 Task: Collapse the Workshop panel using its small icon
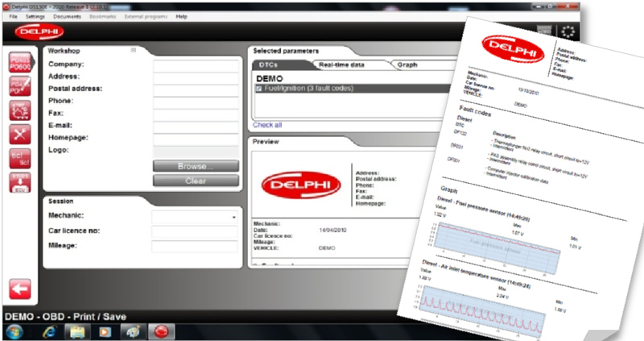tap(133, 50)
